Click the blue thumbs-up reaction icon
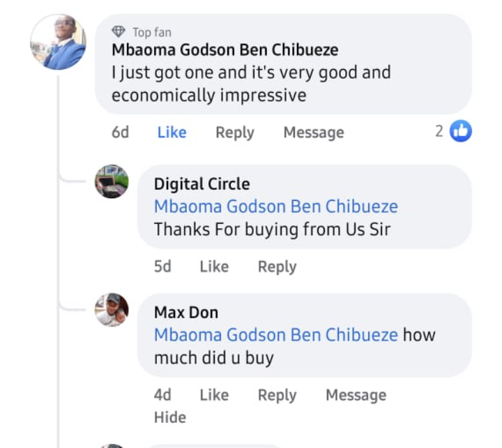Screen dimensions: 502x448 click(460, 130)
